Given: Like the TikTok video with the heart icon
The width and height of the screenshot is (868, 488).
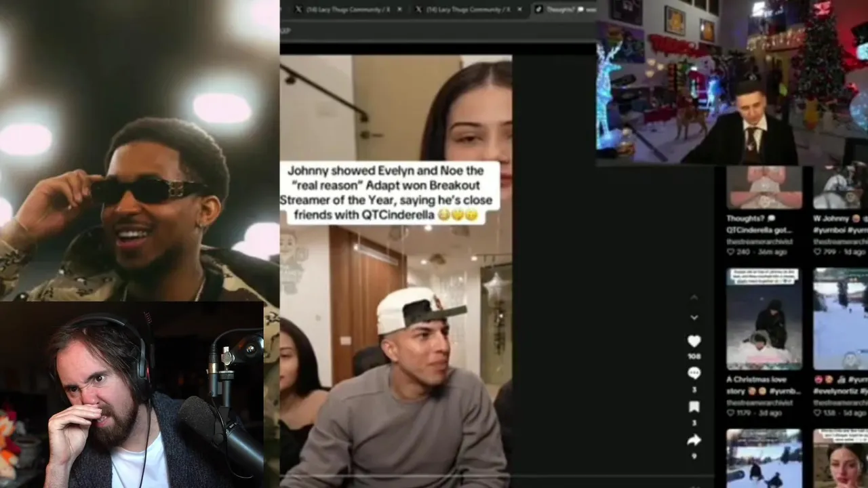Looking at the screenshot, I should tap(694, 341).
